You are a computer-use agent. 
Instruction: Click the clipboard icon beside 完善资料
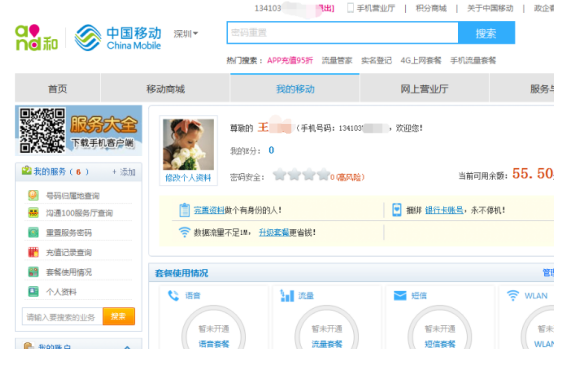(x=184, y=210)
